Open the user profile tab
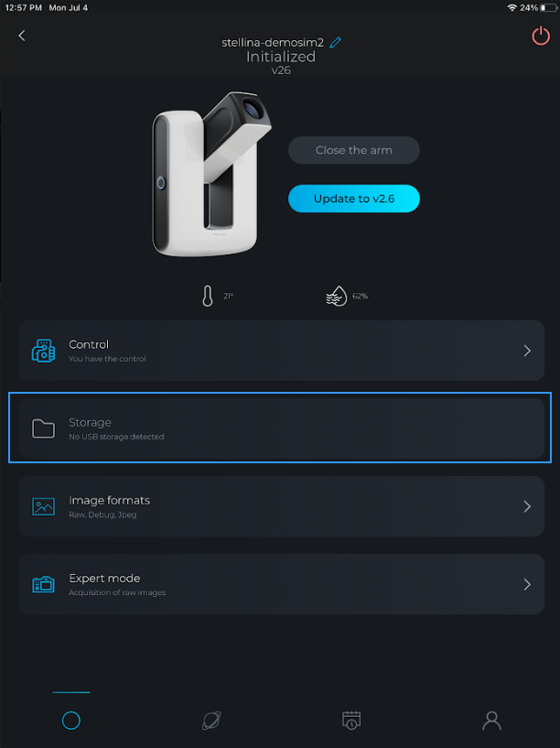 (491, 721)
